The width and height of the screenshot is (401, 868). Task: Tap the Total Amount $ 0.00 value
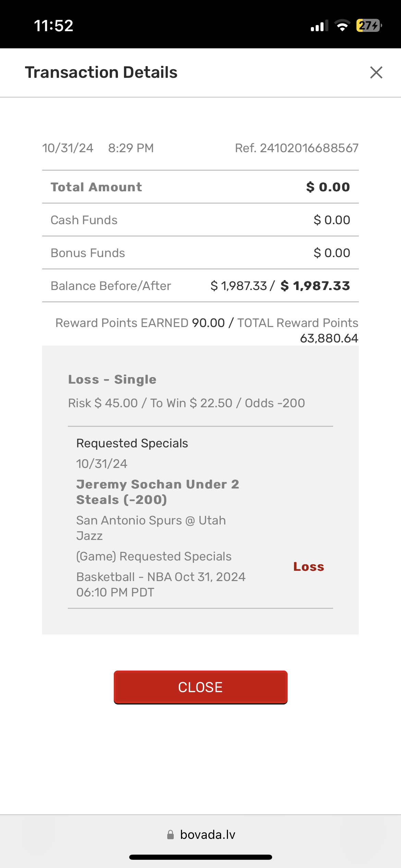tap(328, 187)
